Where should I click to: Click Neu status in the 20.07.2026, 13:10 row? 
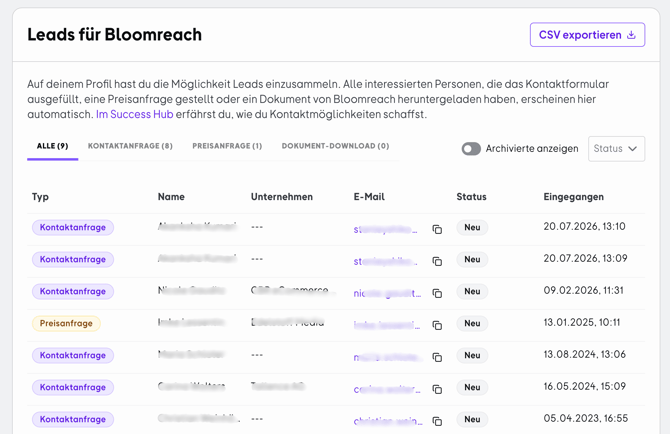(472, 227)
